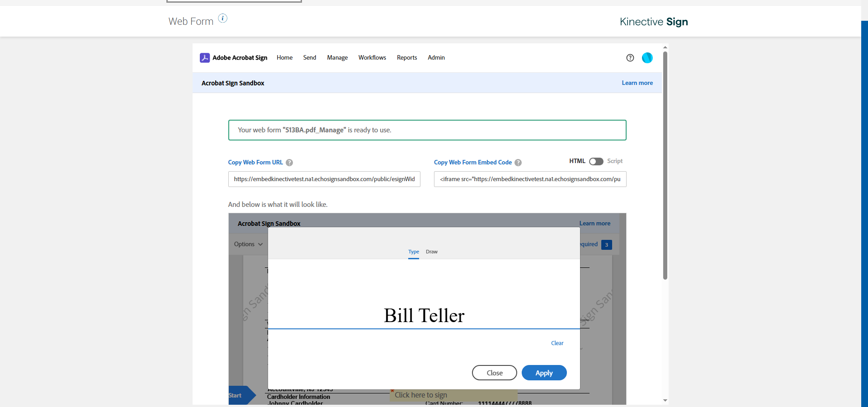Click the Close button in signature dialog
Viewport: 868px width, 407px height.
(x=495, y=373)
